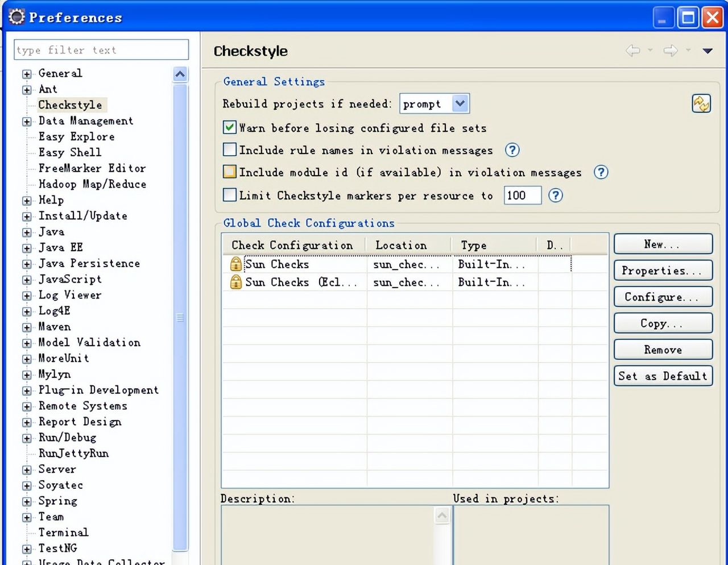Sort by Type column header
728x565 pixels.
[x=495, y=245]
